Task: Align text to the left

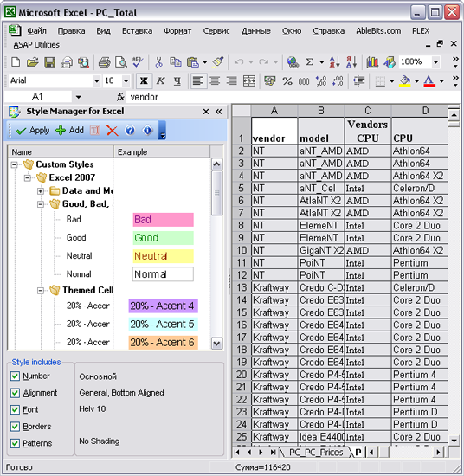Action: click(x=198, y=81)
